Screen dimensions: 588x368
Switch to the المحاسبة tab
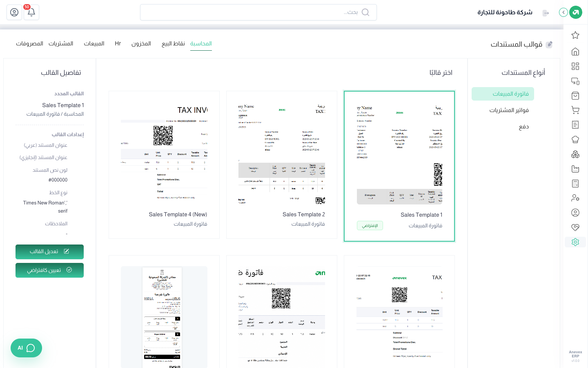pyautogui.click(x=201, y=44)
